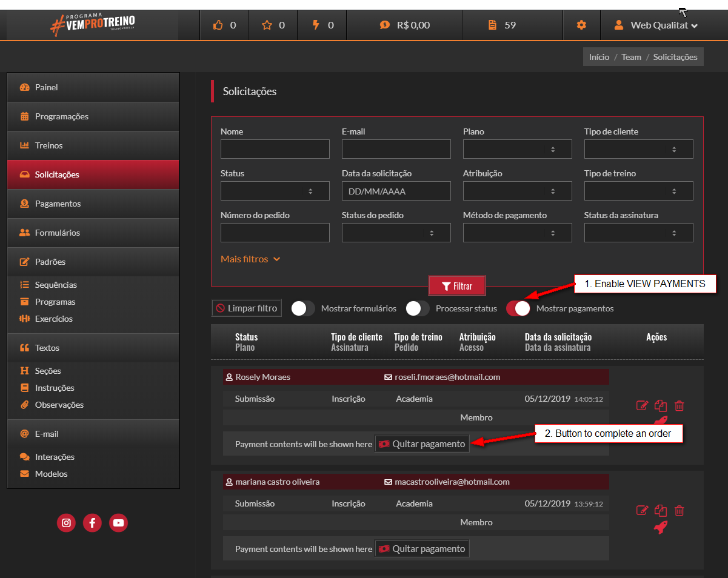Viewport: 728px width, 578px height.
Task: Click the Facebook social icon
Action: pyautogui.click(x=92, y=523)
